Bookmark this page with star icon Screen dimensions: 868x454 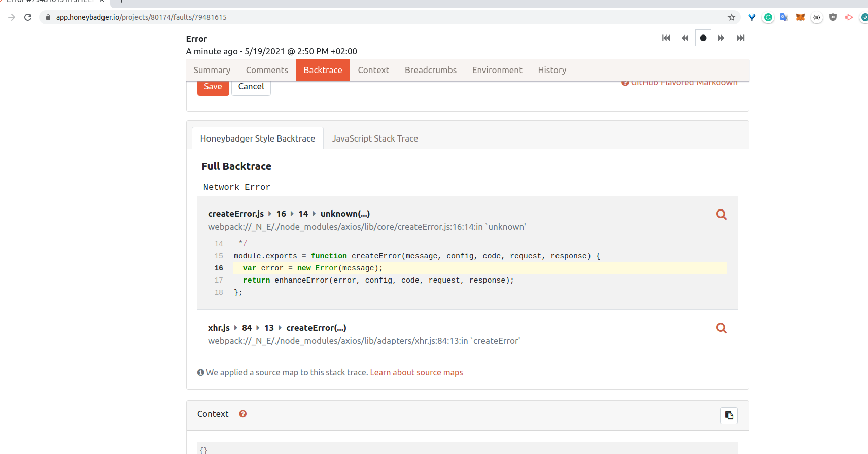click(732, 17)
